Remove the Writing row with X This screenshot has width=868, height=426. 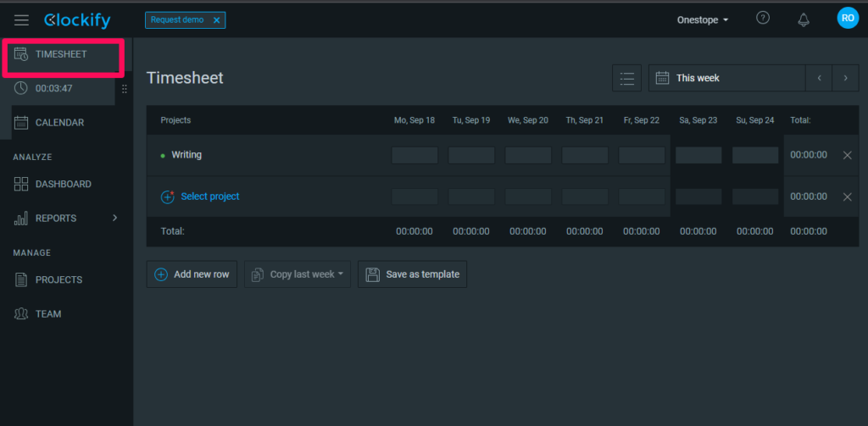coord(847,156)
